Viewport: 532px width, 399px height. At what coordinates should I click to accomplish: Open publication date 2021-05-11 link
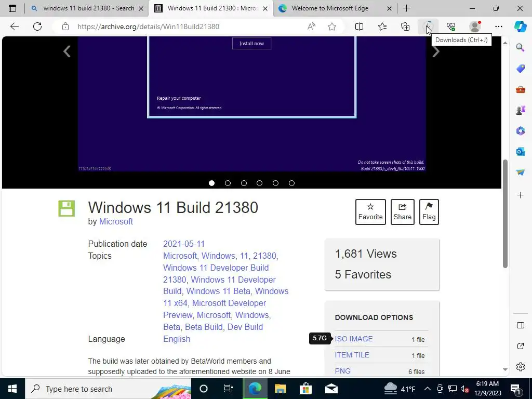[x=184, y=244]
